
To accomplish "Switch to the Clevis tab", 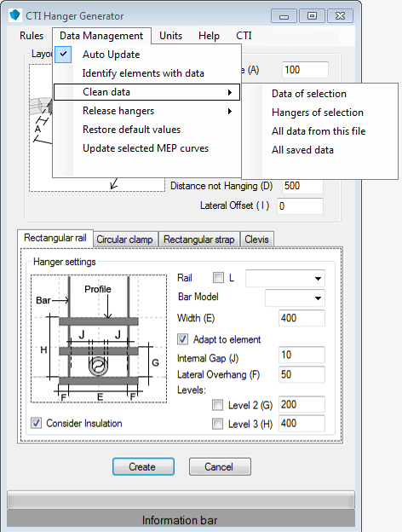I will click(256, 240).
